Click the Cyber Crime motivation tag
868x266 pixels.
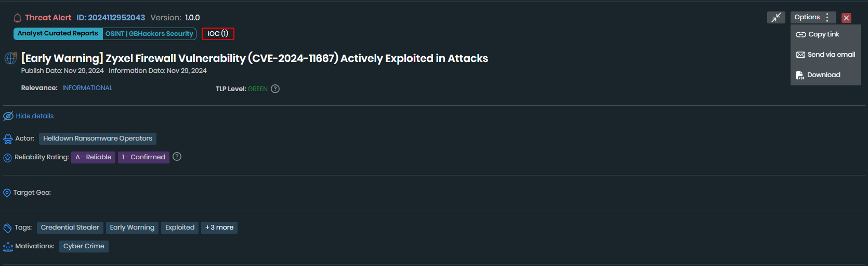[84, 246]
